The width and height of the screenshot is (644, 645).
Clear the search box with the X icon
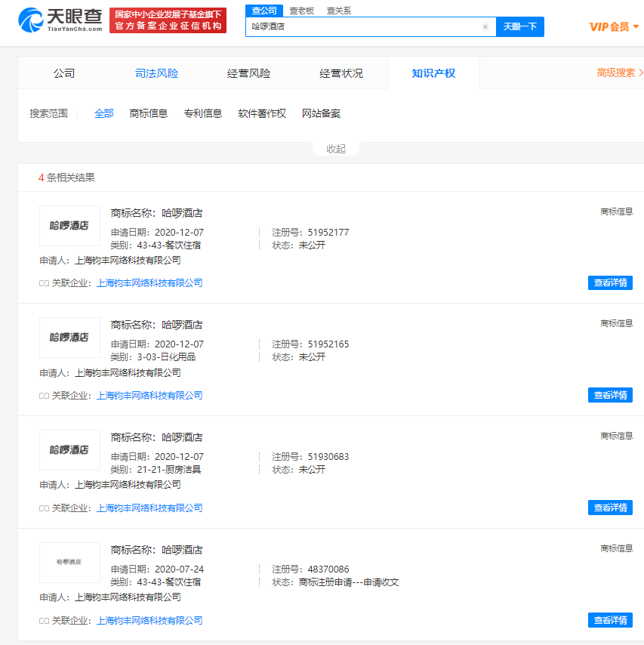pyautogui.click(x=485, y=26)
